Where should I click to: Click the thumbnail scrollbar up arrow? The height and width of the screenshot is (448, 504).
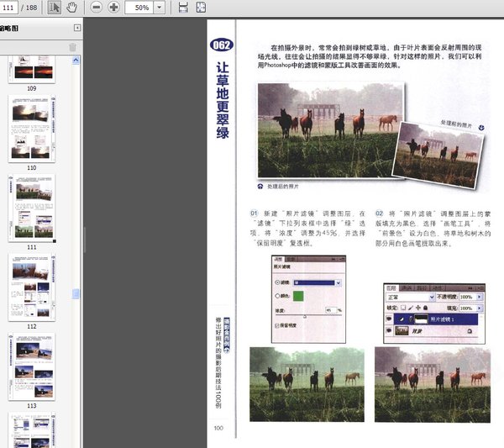coord(76,60)
